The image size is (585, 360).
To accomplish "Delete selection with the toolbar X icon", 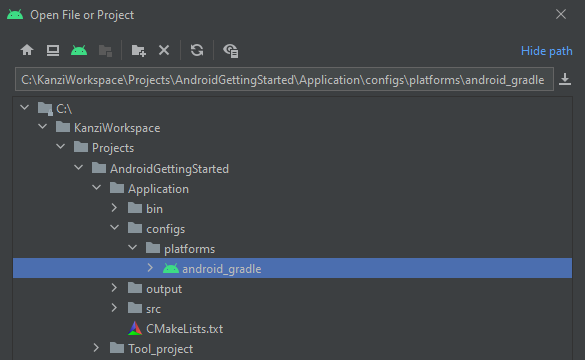I will tap(164, 50).
